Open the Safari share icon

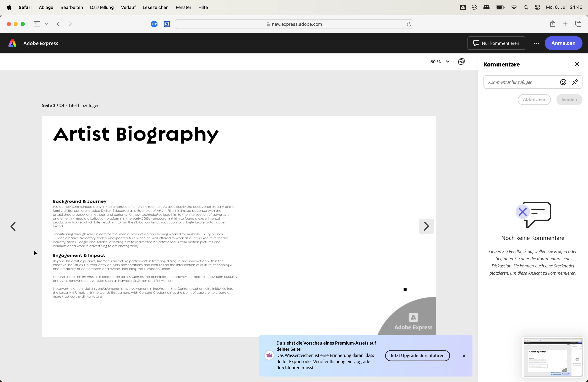(552, 24)
